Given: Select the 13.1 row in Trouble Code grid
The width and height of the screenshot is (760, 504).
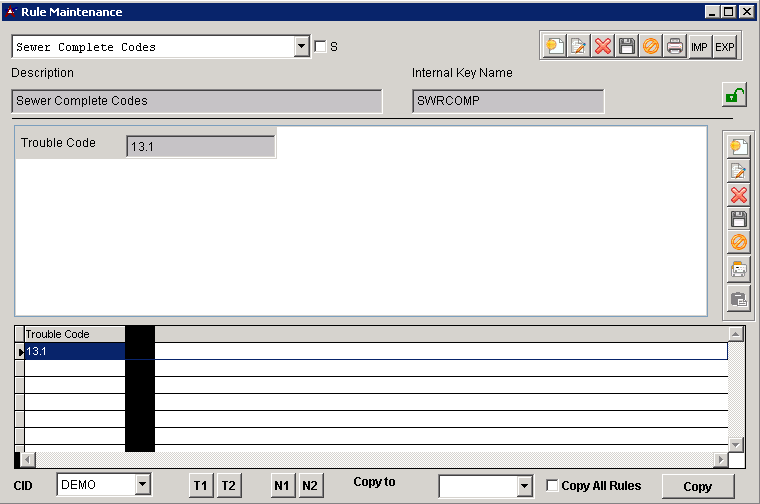Looking at the screenshot, I should pyautogui.click(x=74, y=351).
